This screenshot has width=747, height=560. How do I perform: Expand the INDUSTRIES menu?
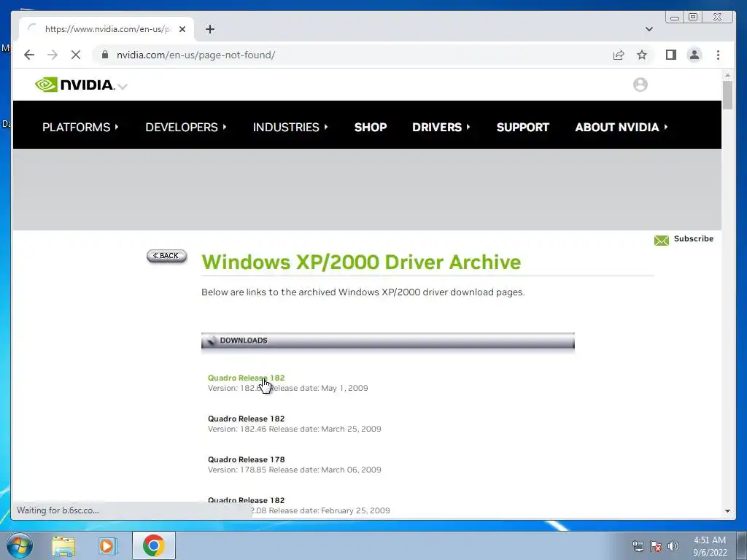tap(290, 127)
